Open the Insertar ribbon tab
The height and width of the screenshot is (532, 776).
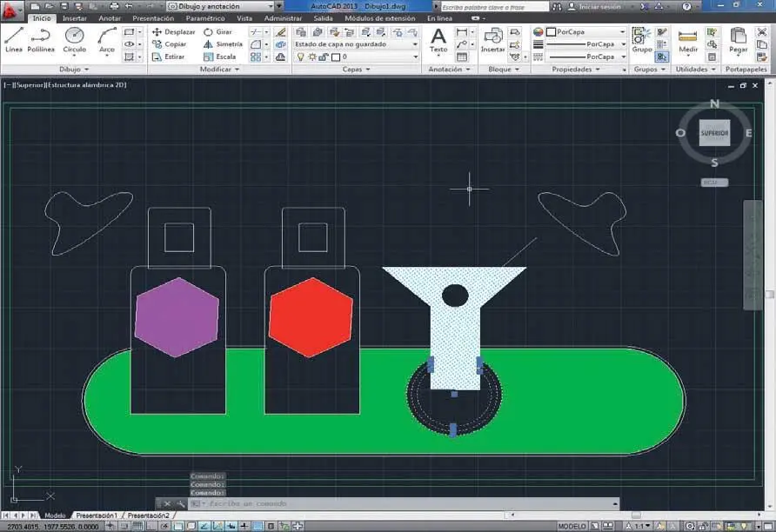coord(74,18)
